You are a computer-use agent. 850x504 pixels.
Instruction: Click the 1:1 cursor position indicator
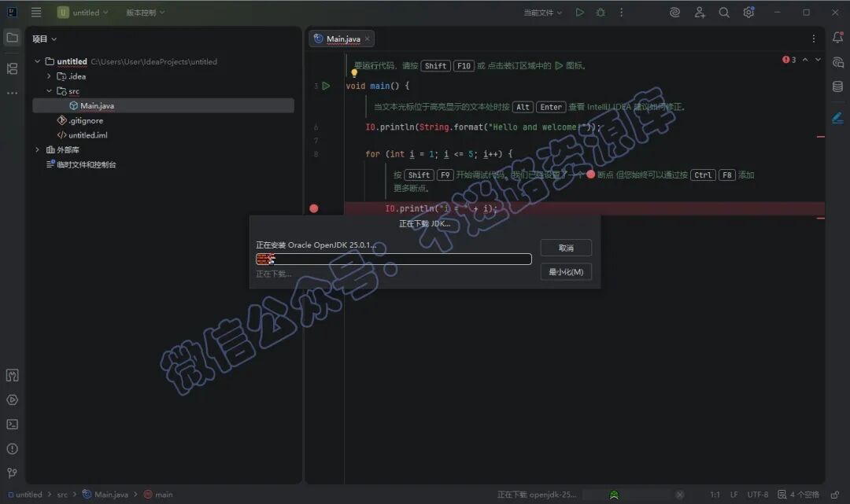pyautogui.click(x=715, y=495)
